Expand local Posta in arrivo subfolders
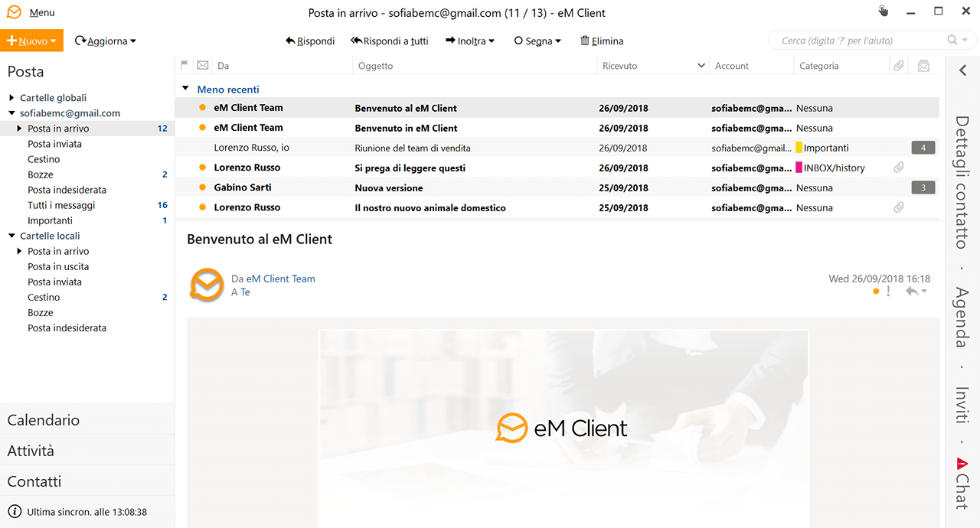This screenshot has width=980, height=528. [19, 251]
